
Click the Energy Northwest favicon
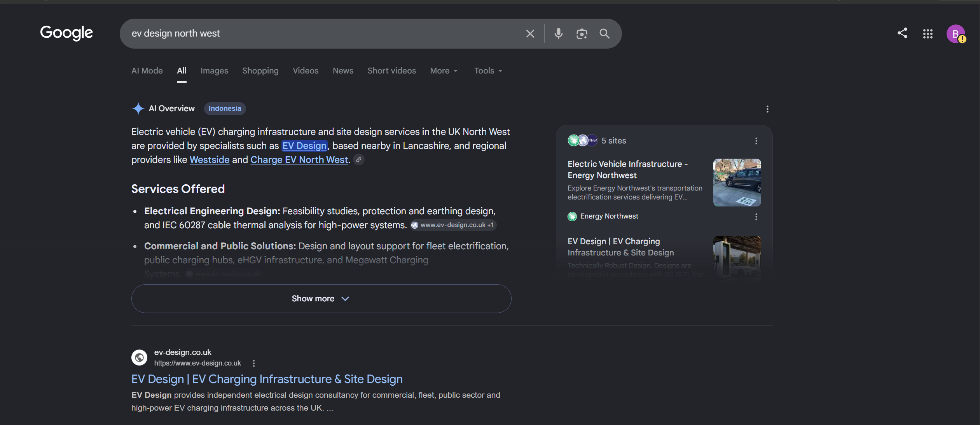[x=572, y=216]
